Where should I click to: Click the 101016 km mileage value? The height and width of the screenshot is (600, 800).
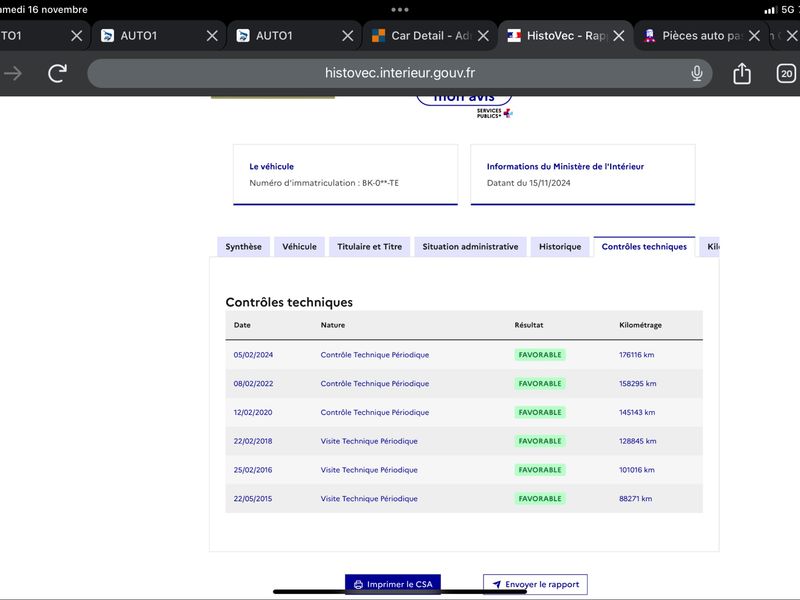[637, 470]
